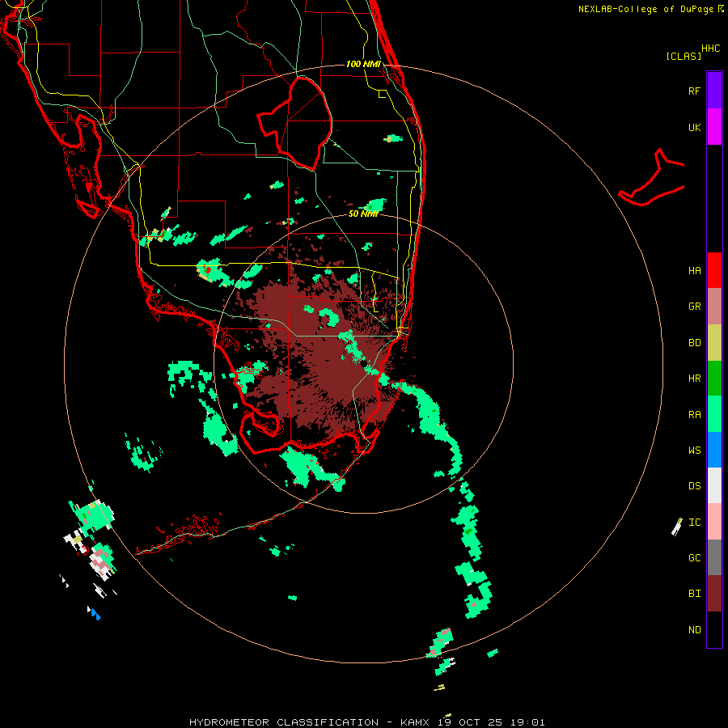The image size is (728, 728).
Task: Pick the dark green HR legend swatch
Action: [714, 379]
